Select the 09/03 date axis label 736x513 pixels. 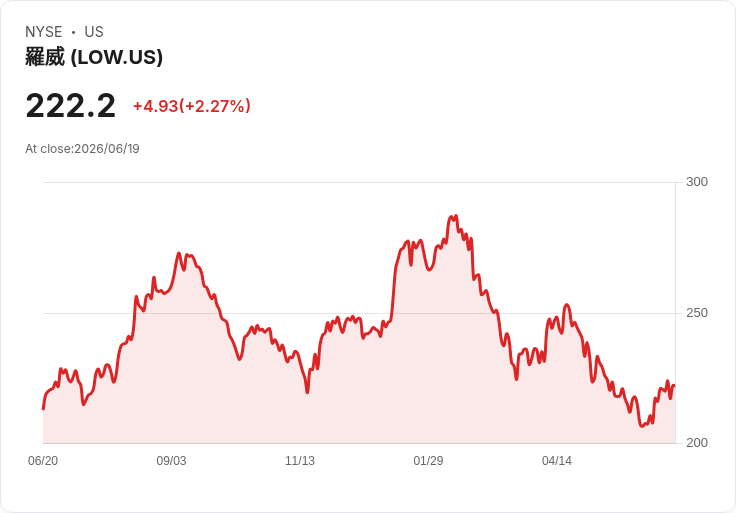coord(171,461)
